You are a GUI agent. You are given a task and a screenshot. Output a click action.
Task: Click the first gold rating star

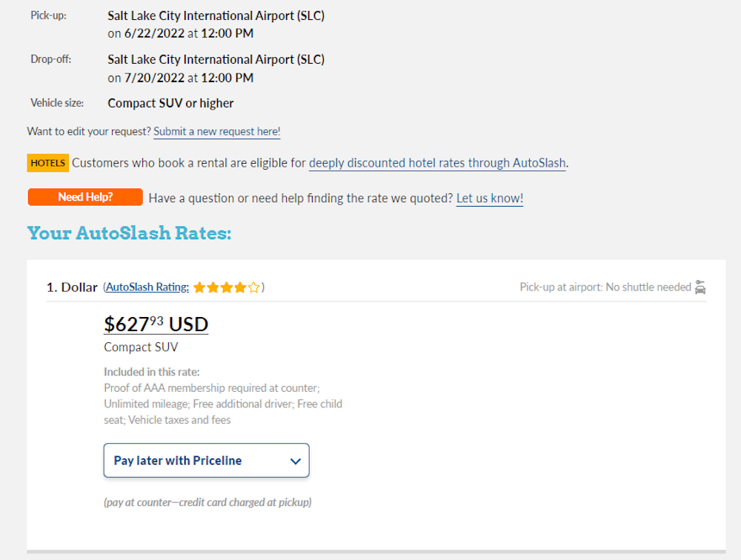tap(199, 287)
